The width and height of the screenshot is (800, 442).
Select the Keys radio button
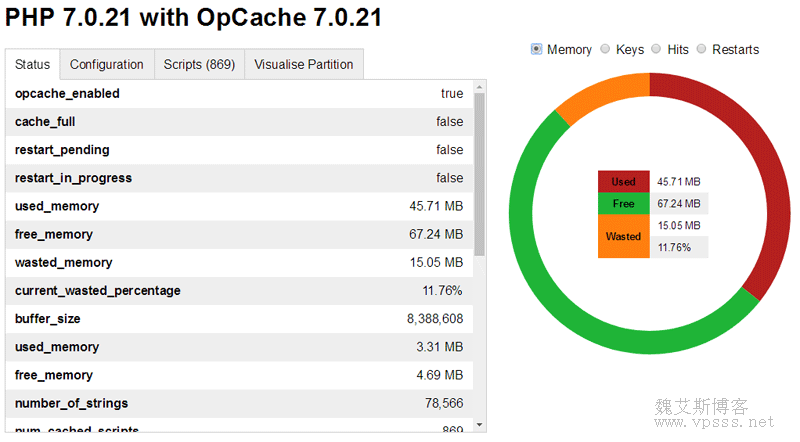click(x=606, y=49)
